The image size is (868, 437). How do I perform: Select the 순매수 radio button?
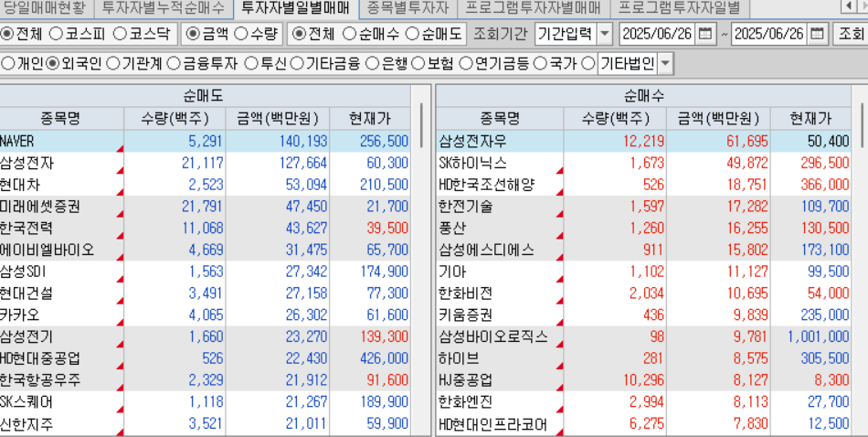click(349, 34)
